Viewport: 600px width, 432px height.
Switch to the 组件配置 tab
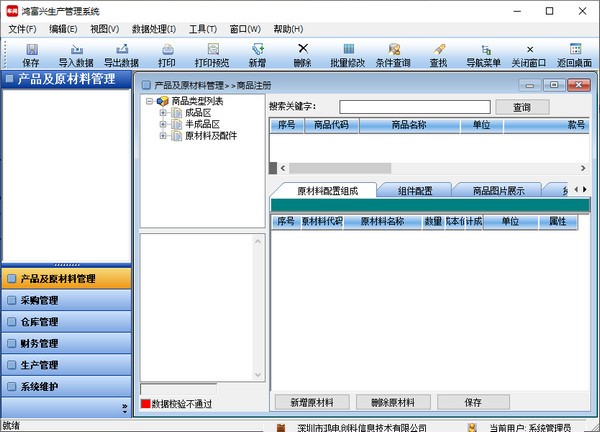click(x=415, y=190)
